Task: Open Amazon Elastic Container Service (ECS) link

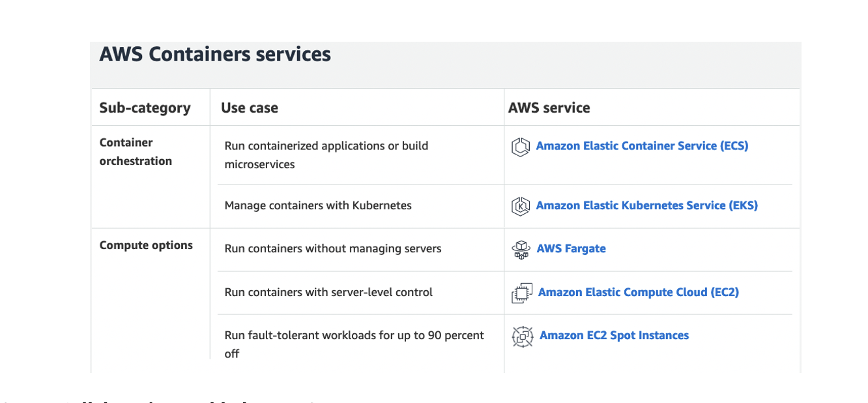Action: coord(642,146)
